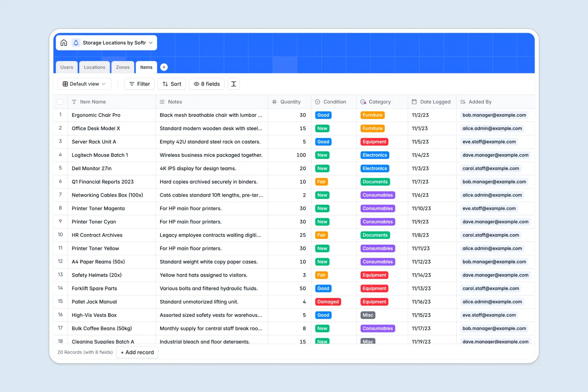Viewport: 588px width, 392px height.
Task: Open the Default view dropdown
Action: (84, 84)
